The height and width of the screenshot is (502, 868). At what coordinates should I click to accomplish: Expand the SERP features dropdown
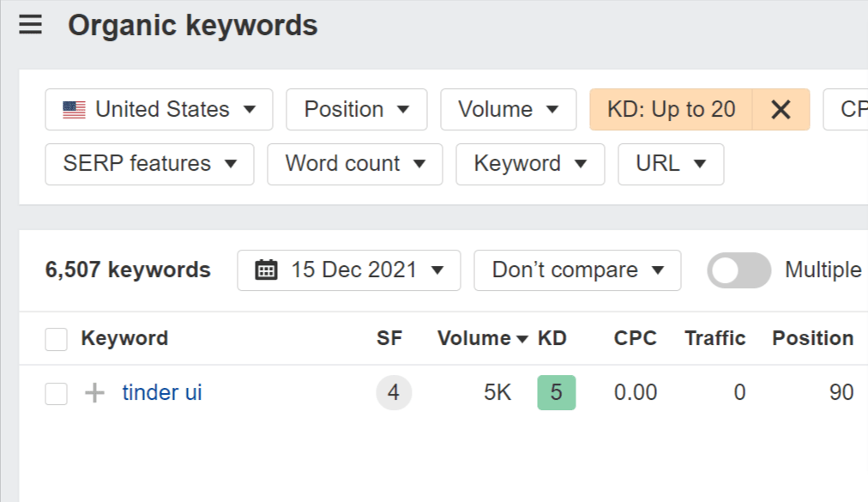[x=149, y=164]
